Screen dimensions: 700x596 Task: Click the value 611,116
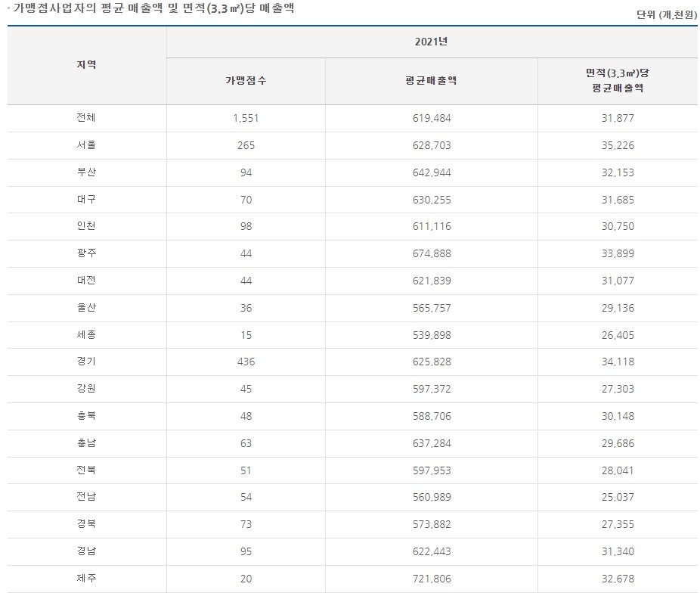pos(432,226)
